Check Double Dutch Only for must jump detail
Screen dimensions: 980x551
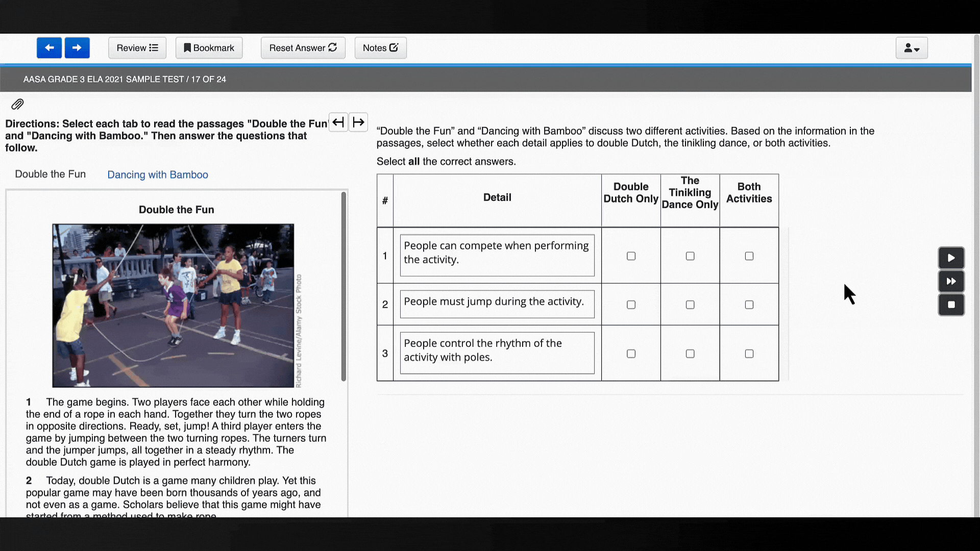pos(631,305)
